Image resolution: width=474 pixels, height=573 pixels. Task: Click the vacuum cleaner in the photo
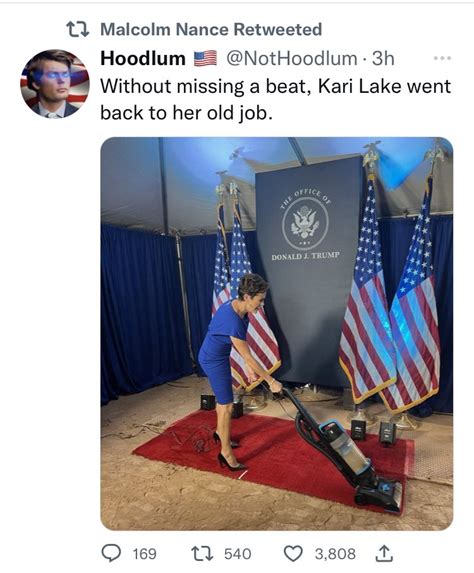point(340,451)
